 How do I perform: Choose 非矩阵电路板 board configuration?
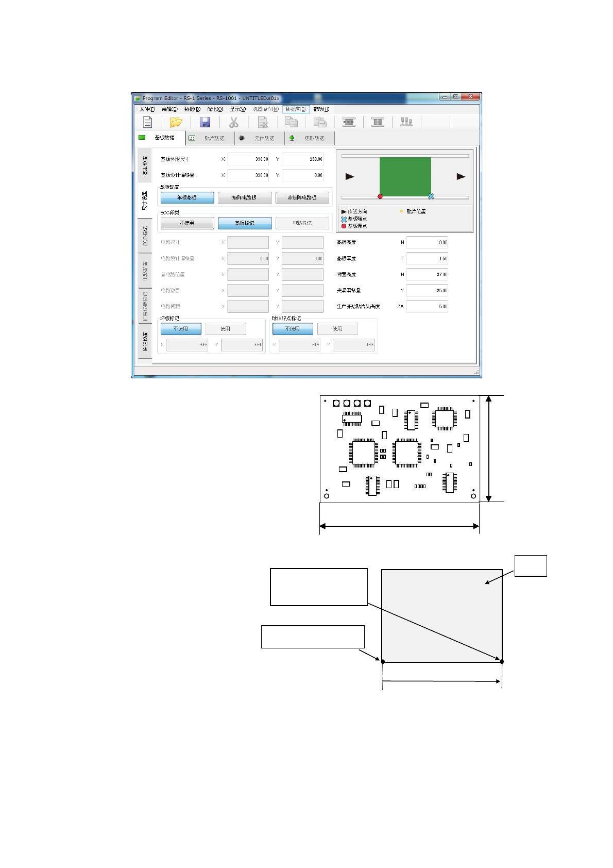point(302,198)
